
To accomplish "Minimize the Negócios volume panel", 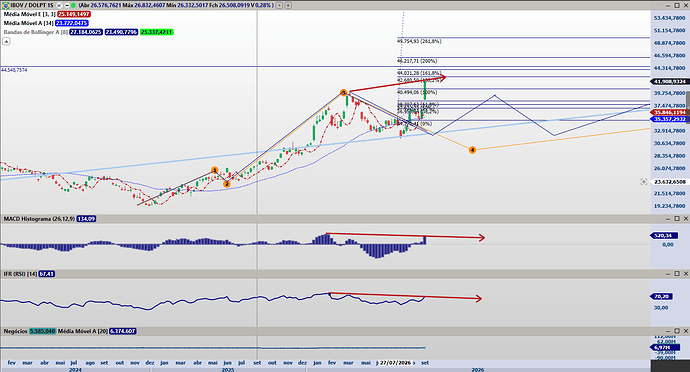I will (x=668, y=331).
